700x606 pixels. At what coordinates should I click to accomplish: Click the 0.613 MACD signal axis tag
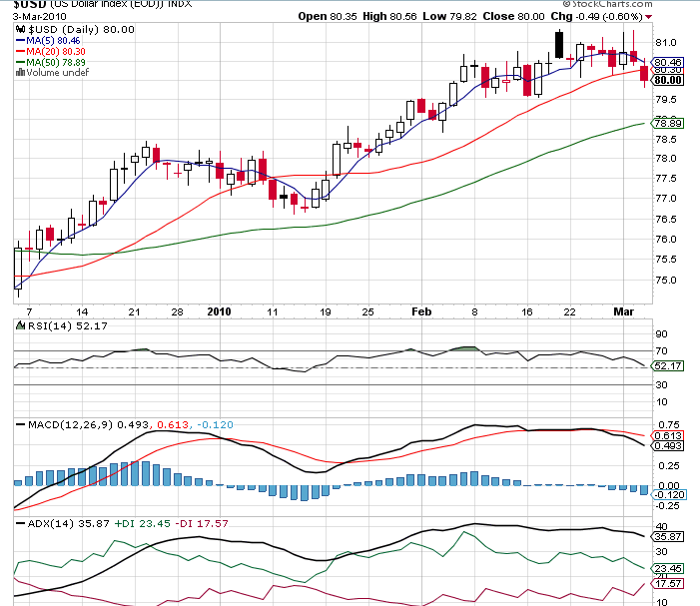point(667,435)
